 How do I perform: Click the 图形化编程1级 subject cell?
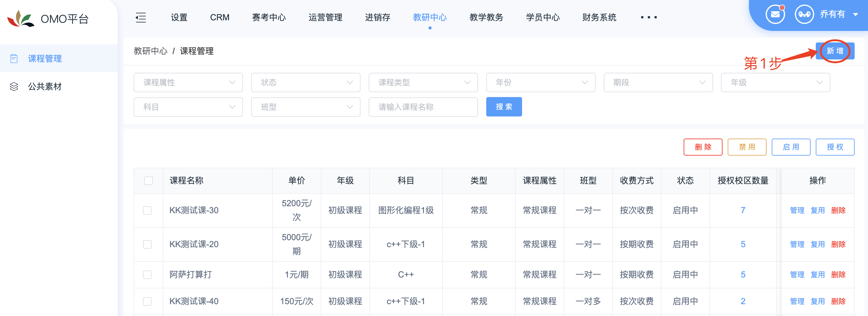pyautogui.click(x=406, y=210)
